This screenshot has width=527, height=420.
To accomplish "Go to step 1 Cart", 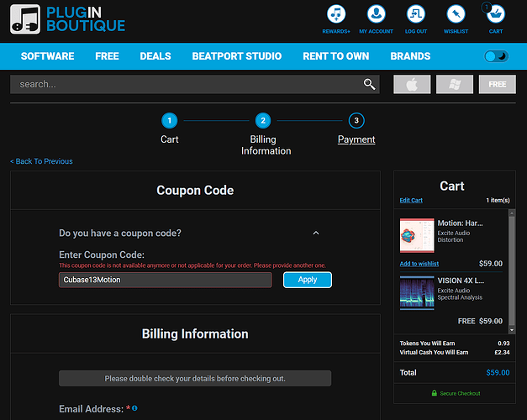I will click(170, 121).
